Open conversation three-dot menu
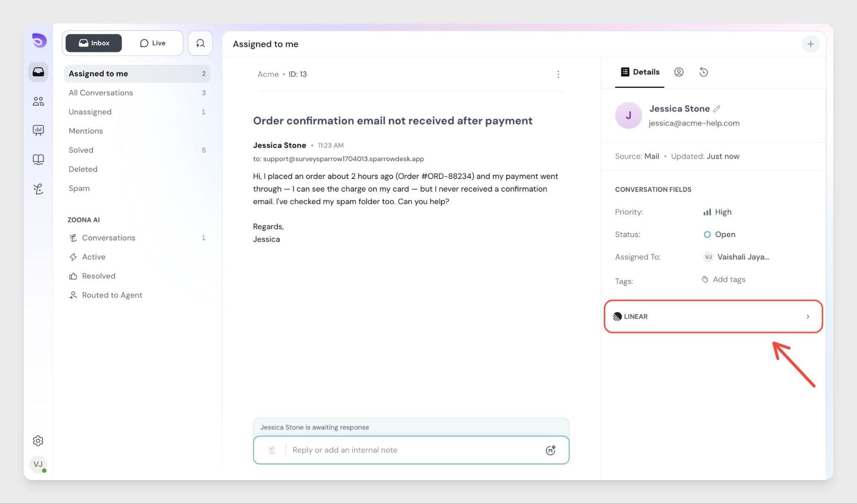Image resolution: width=857 pixels, height=504 pixels. coord(558,74)
